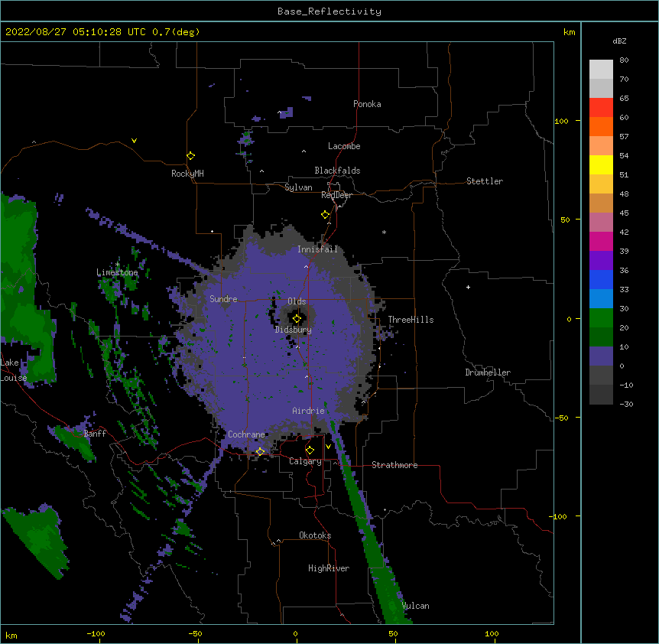Screen dimensions: 659x644
Task: Click the Sylvan town label
Action: pos(298,187)
